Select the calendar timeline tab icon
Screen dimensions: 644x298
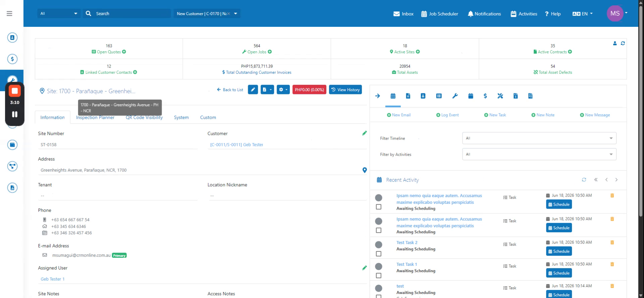point(393,96)
